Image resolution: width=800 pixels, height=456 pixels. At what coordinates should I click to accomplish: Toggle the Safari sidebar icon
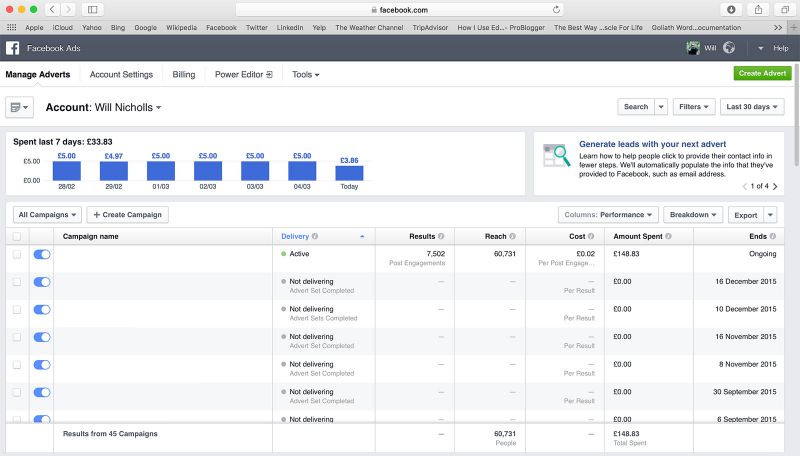point(92,9)
